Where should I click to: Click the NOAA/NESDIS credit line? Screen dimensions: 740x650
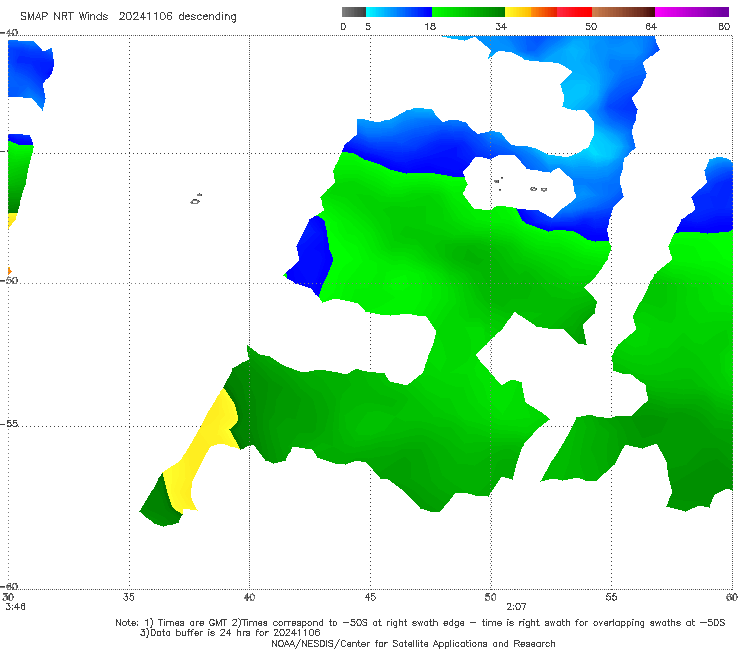point(413,644)
